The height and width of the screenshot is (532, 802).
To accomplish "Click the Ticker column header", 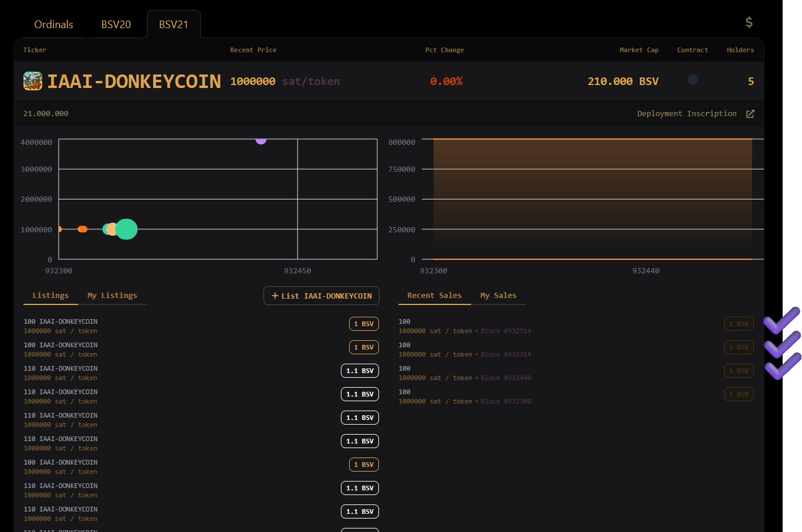I will [35, 50].
